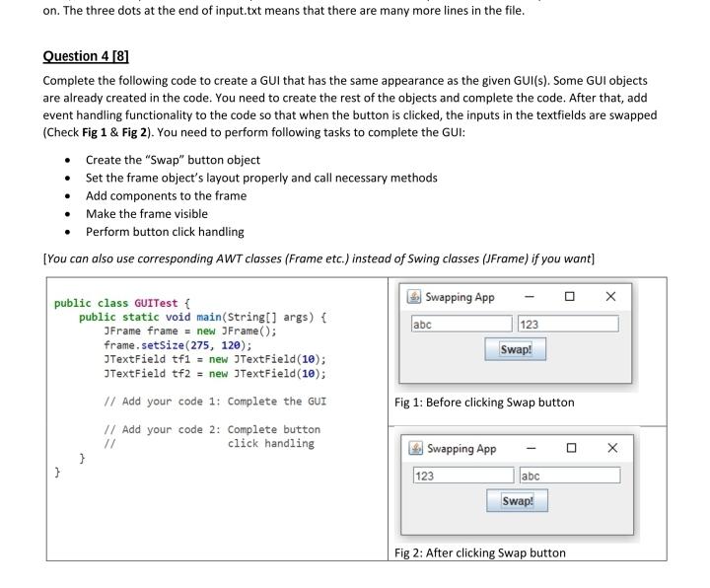Close the Fig 2 Swapping App window
Image resolution: width=710 pixels, height=588 pixels.
tap(612, 448)
